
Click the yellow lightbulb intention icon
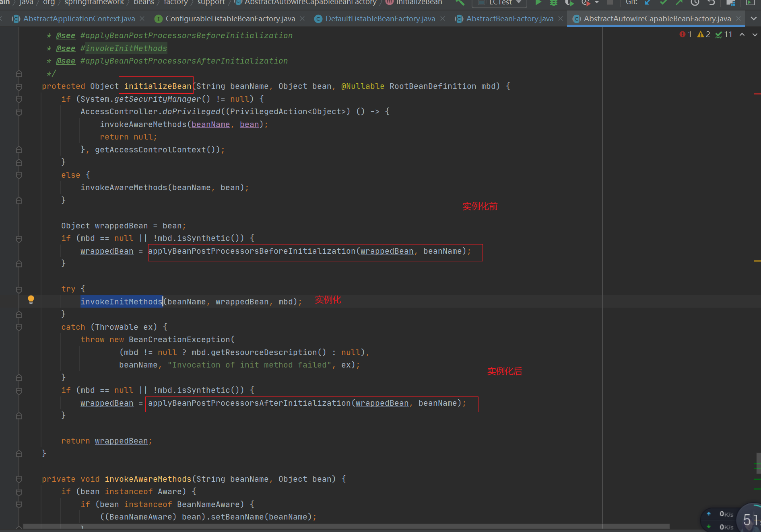pos(31,300)
